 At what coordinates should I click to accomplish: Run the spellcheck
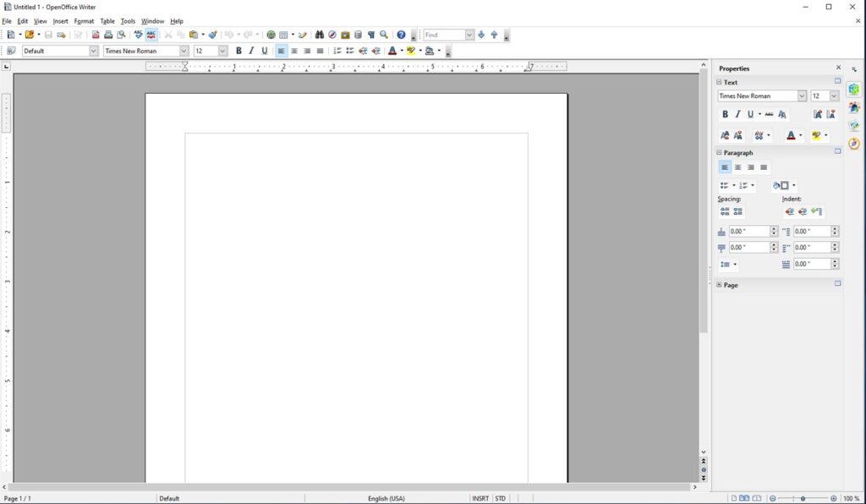137,35
